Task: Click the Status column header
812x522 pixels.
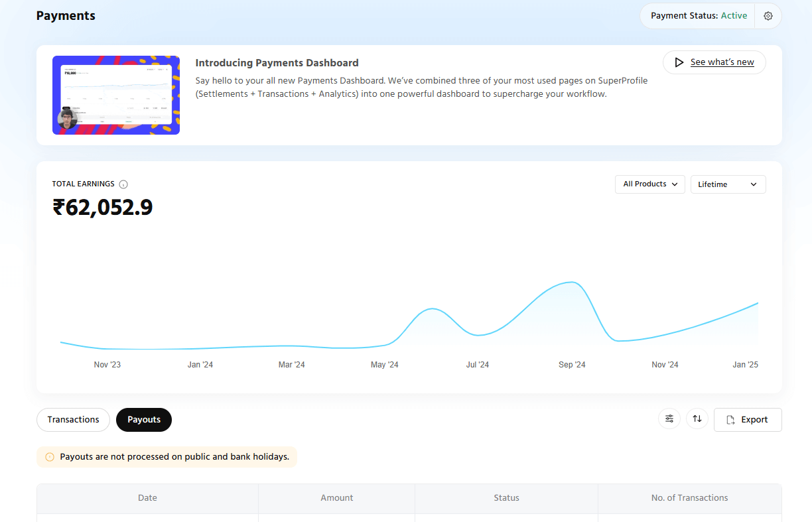Action: click(506, 498)
